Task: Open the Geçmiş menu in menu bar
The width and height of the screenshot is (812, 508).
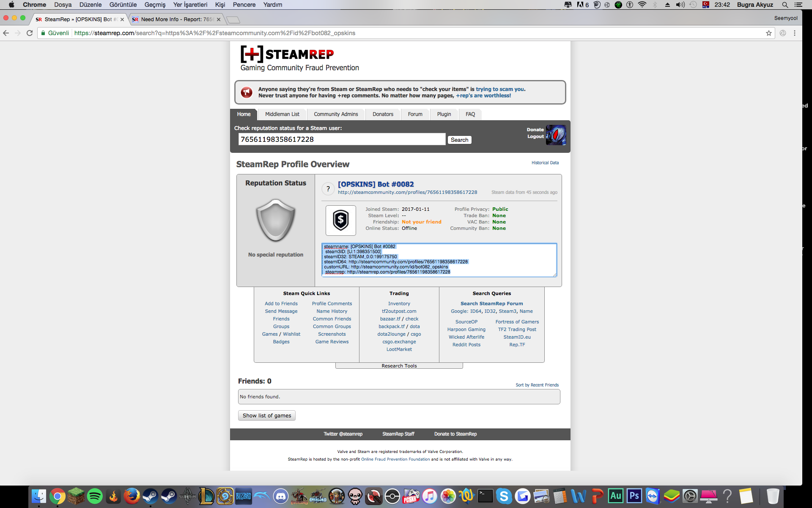Action: pos(155,5)
